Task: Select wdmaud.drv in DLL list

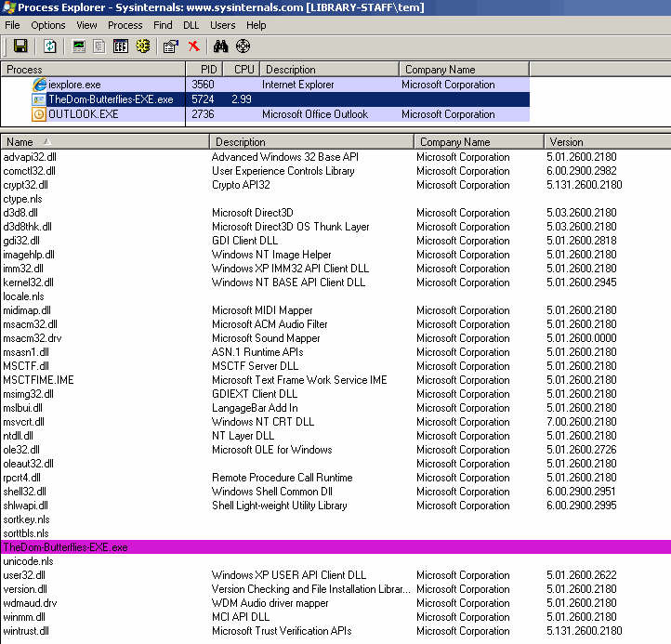Action: (30, 603)
